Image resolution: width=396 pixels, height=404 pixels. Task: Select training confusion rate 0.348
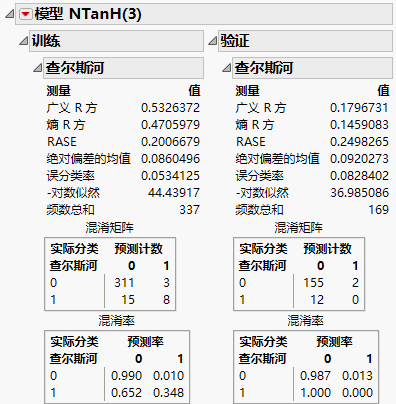point(168,393)
